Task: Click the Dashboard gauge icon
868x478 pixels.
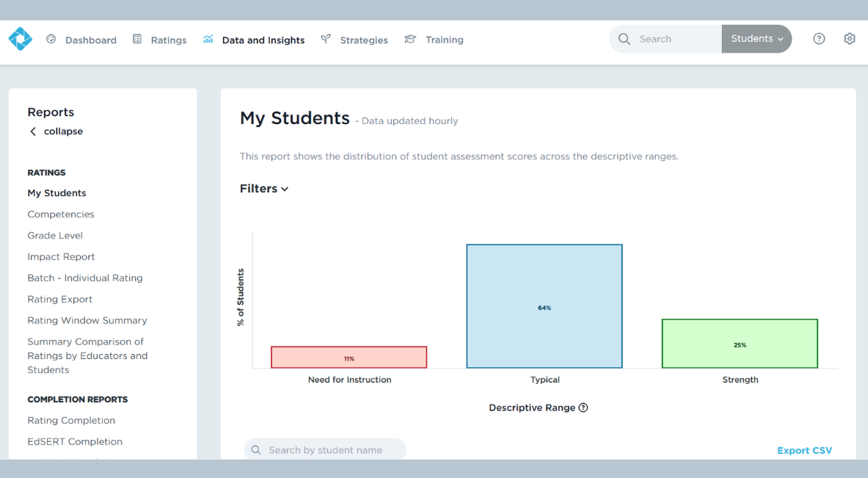Action: [x=51, y=39]
